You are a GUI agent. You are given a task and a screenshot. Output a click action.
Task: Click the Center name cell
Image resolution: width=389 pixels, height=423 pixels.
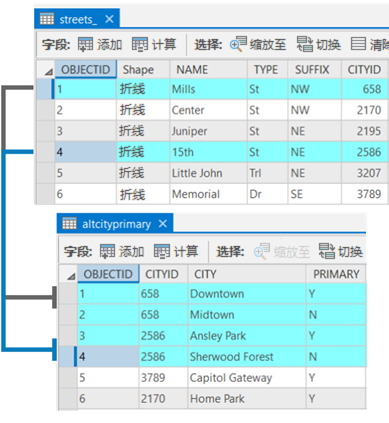[208, 110]
